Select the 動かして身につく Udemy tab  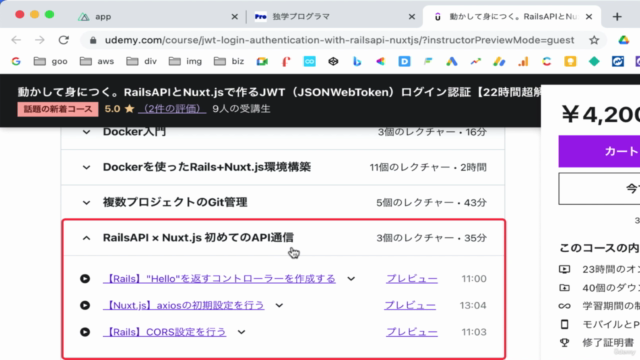(512, 17)
